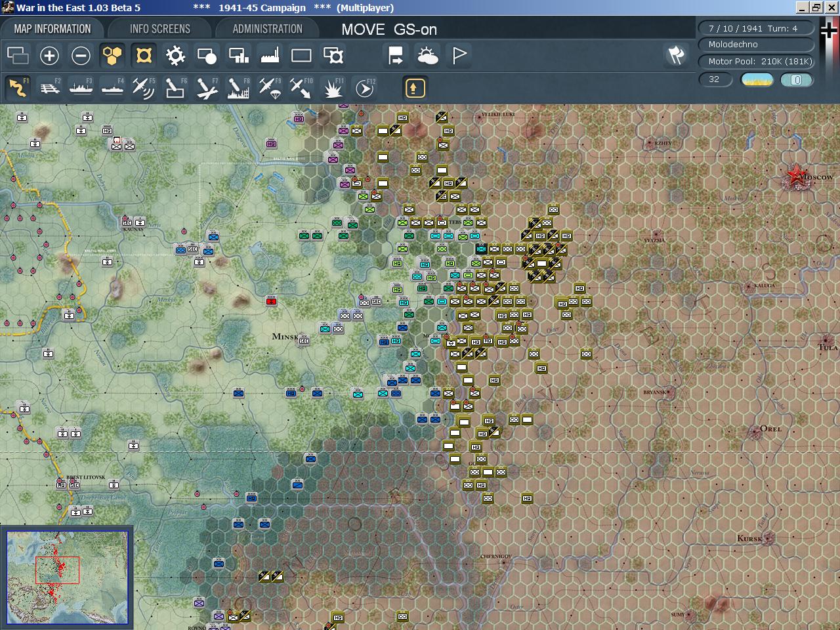Close the War in the East window
The width and height of the screenshot is (840, 630).
click(x=831, y=8)
